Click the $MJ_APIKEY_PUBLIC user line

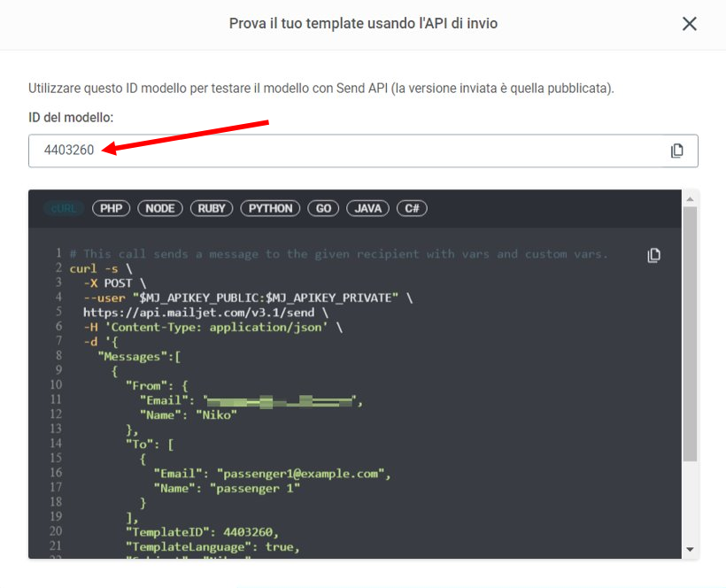pos(248,298)
